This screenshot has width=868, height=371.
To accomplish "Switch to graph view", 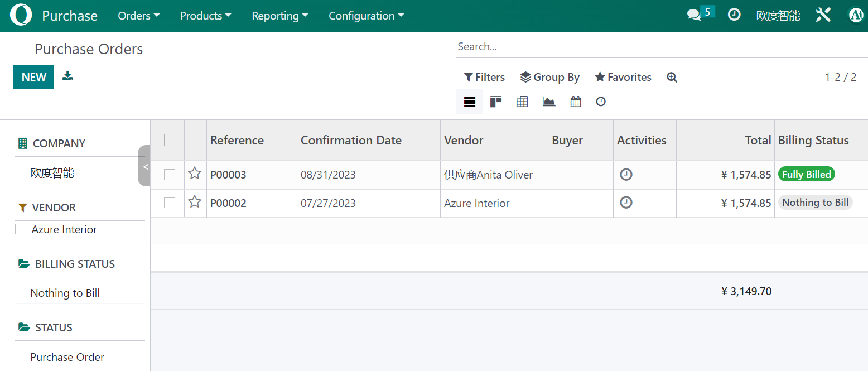I will coord(549,102).
